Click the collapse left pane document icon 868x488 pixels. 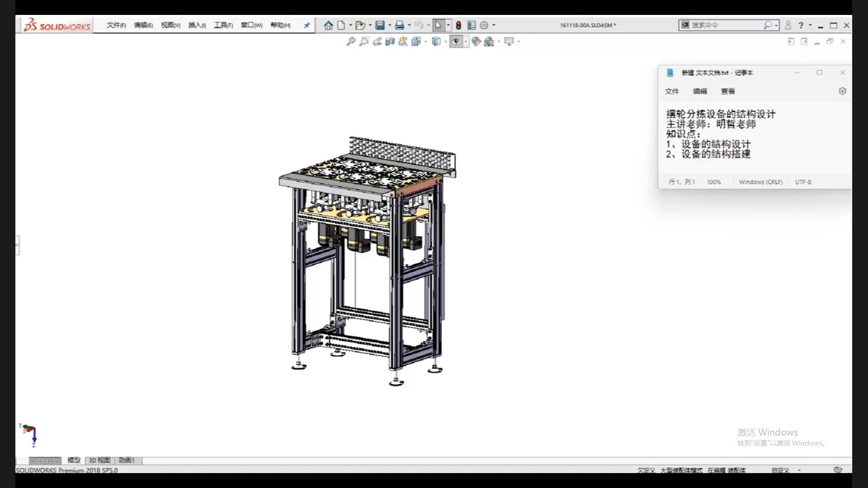tap(791, 42)
